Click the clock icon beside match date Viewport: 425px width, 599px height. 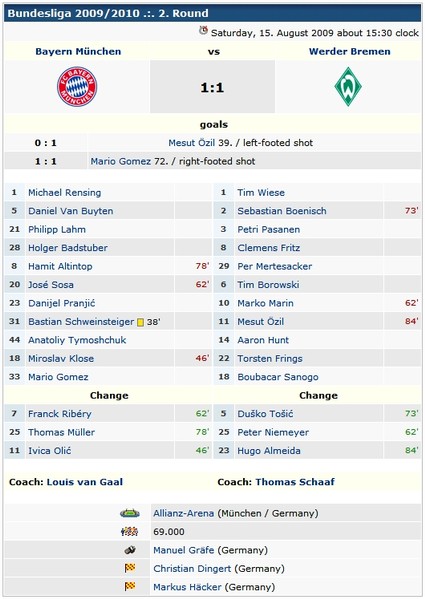[204, 31]
